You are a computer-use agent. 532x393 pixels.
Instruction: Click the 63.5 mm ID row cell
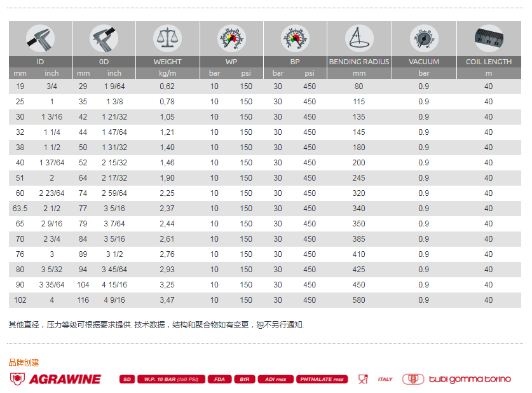coord(20,209)
